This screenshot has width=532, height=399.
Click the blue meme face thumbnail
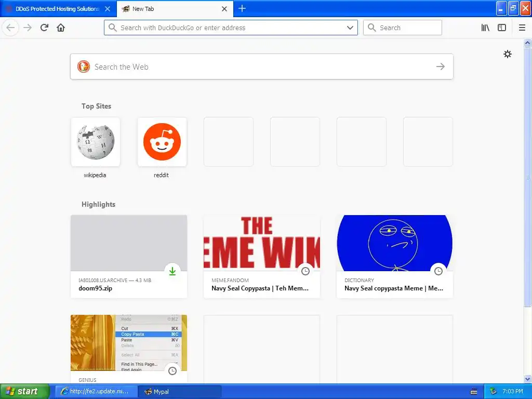click(395, 243)
